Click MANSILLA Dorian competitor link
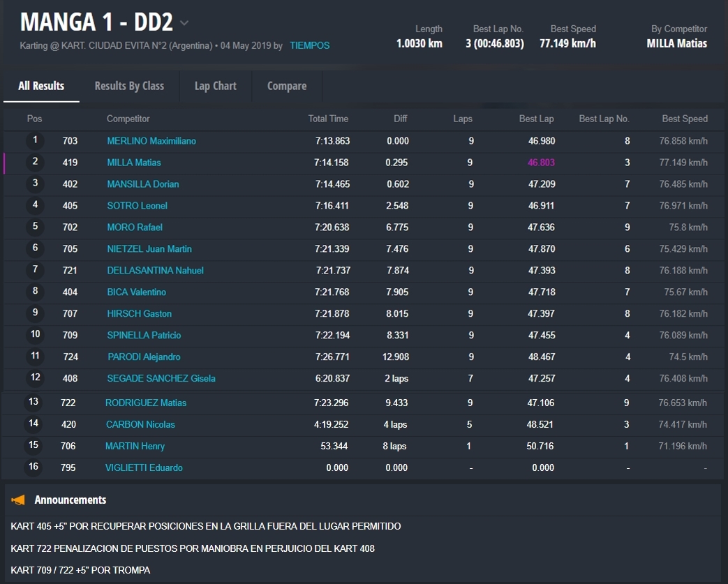The image size is (728, 584). (142, 184)
